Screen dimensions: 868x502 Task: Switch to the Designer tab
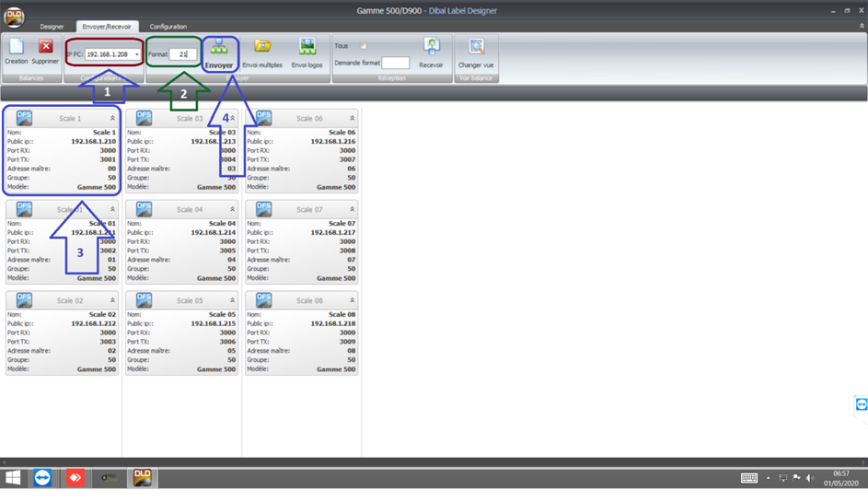click(52, 27)
